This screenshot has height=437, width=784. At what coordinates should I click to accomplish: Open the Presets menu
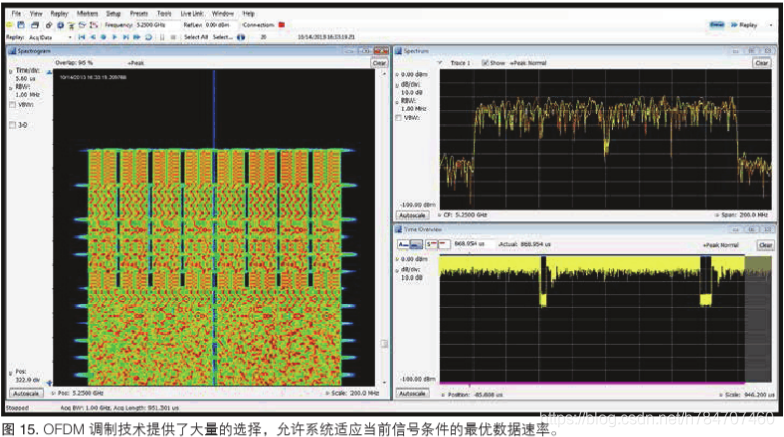point(139,14)
